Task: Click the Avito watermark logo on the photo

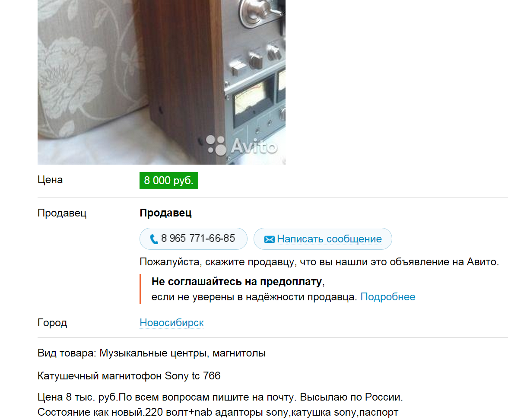Action: click(242, 146)
